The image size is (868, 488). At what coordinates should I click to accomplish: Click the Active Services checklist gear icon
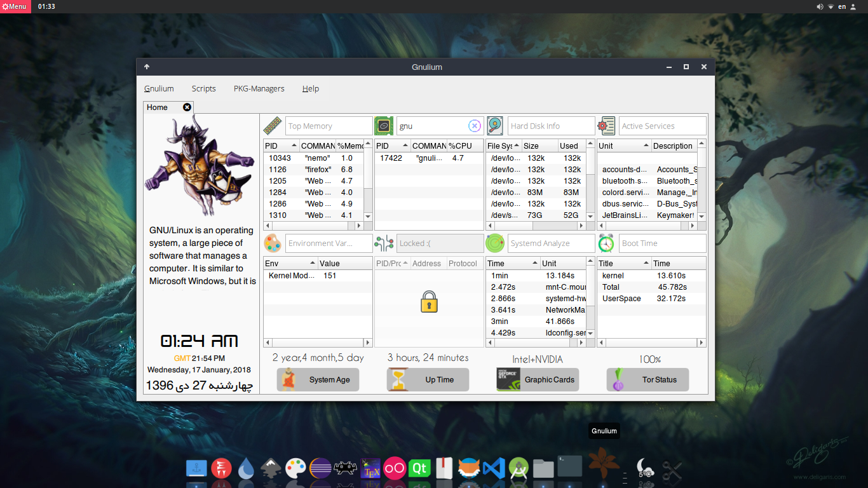tap(606, 126)
